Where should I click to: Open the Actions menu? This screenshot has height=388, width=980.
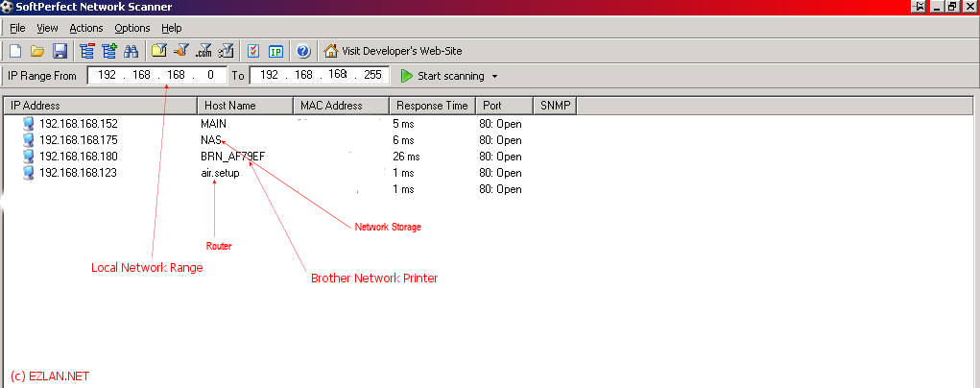(86, 28)
